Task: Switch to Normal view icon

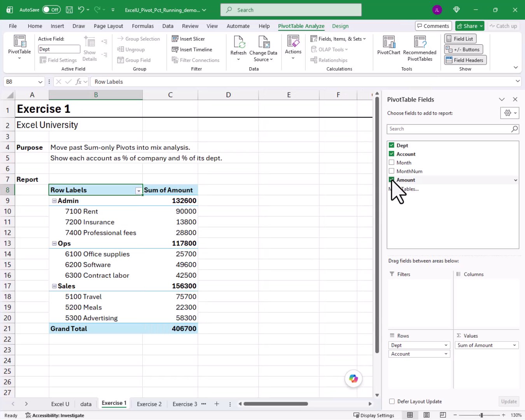Action: pos(410,415)
